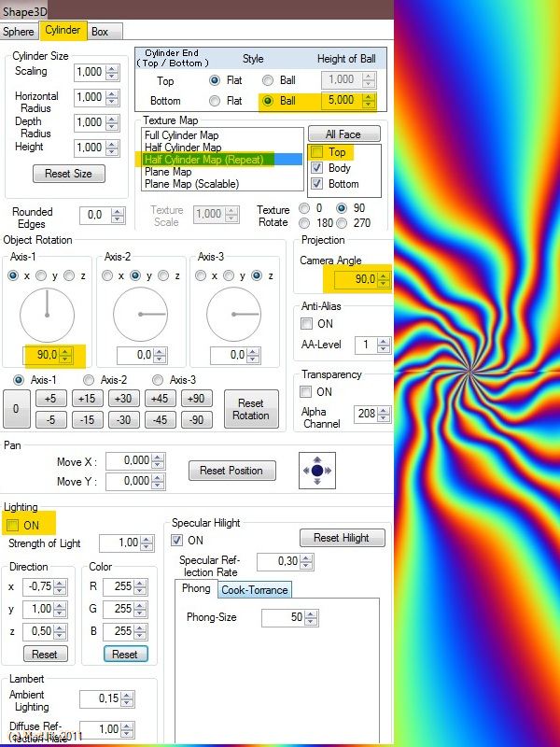Click the AA-Level stepper
Screen dimensions: 560x747
coord(384,345)
